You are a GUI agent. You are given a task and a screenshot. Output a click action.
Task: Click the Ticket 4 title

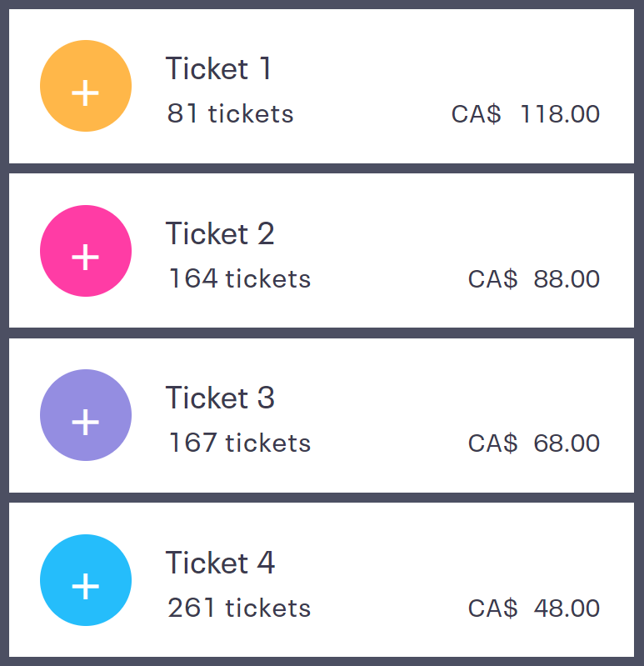pyautogui.click(x=220, y=563)
